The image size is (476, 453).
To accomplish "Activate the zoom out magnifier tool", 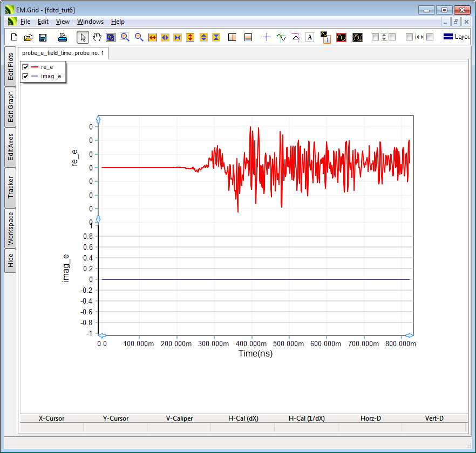I will (139, 37).
